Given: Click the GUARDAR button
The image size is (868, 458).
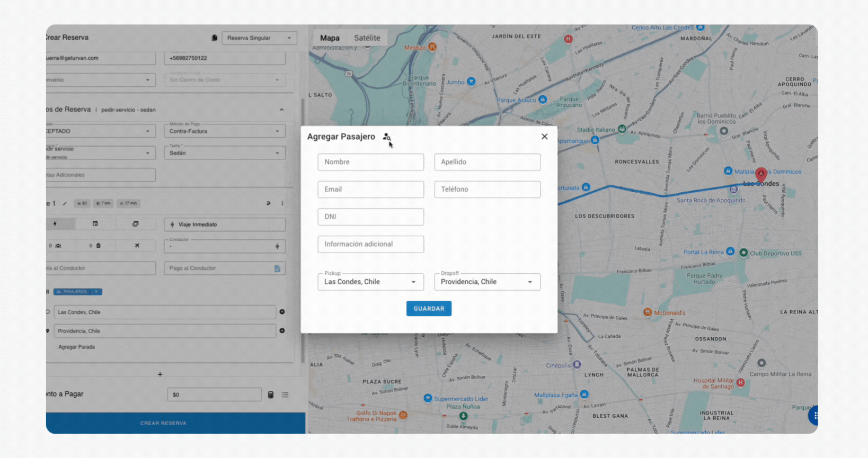Looking at the screenshot, I should (x=429, y=309).
